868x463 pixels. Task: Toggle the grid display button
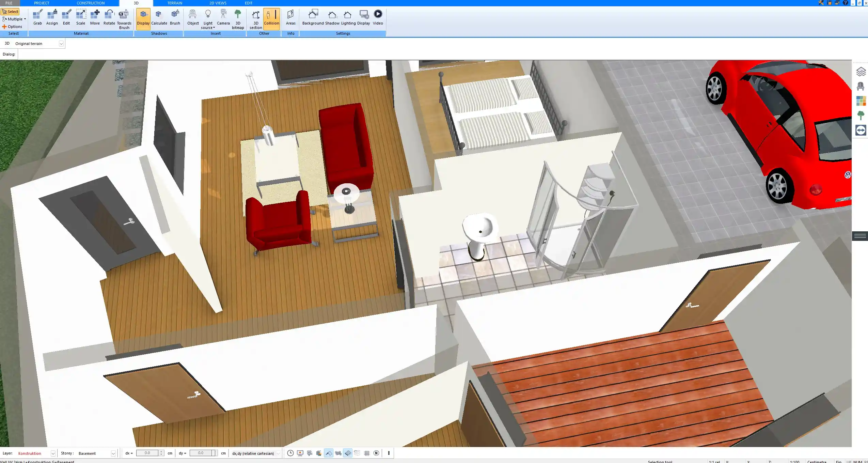(x=367, y=453)
